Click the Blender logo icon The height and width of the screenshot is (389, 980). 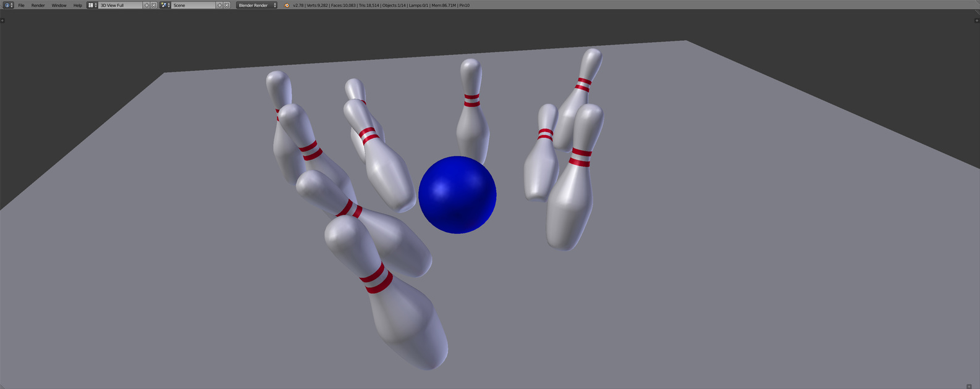[x=287, y=5]
